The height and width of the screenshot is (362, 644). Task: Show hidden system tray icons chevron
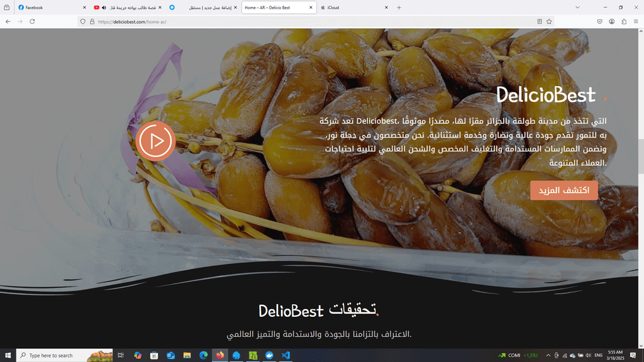(548, 356)
